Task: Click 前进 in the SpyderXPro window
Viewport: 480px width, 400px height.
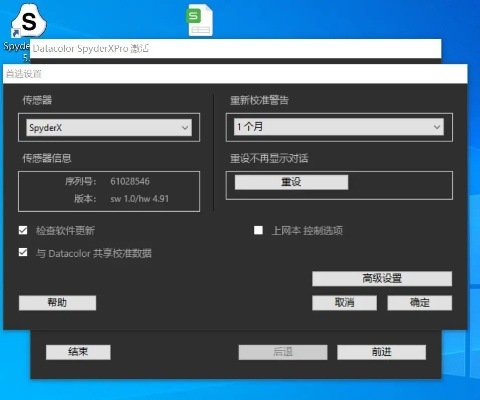Action: 381,352
